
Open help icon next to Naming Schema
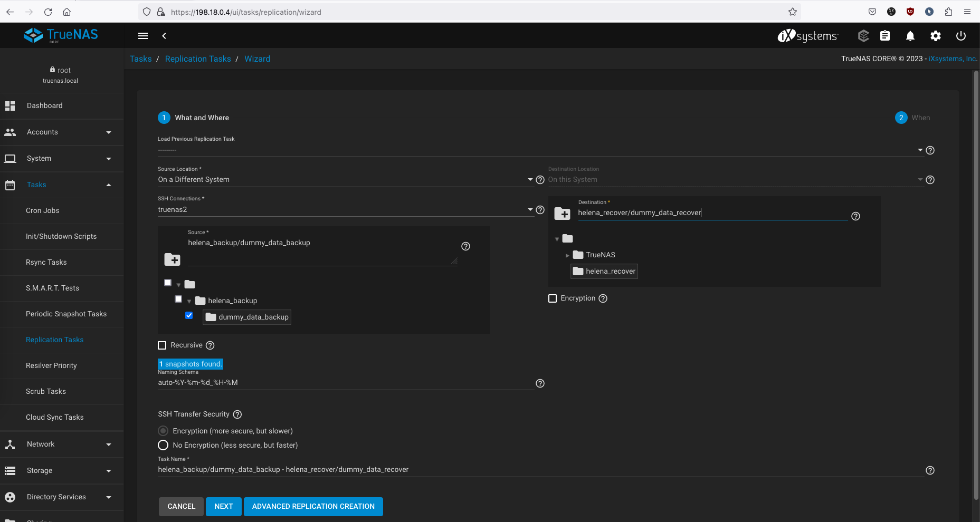[x=540, y=383]
